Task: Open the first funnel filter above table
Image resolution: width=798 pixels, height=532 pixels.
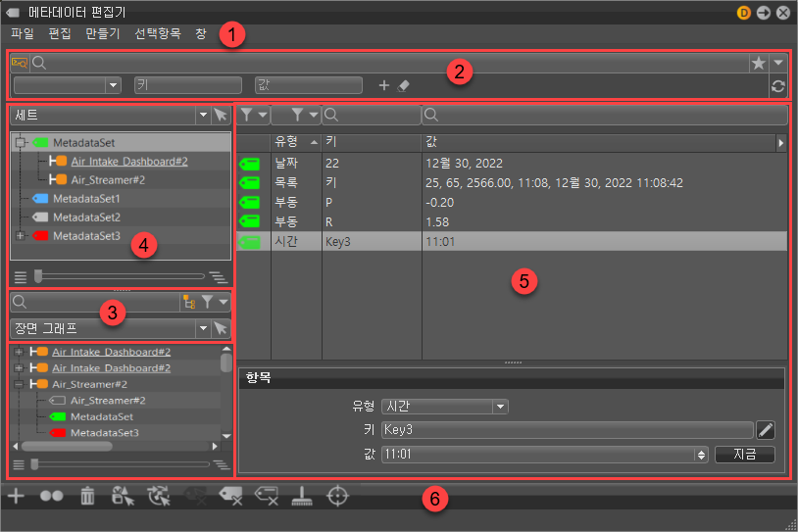Action: pyautogui.click(x=254, y=115)
